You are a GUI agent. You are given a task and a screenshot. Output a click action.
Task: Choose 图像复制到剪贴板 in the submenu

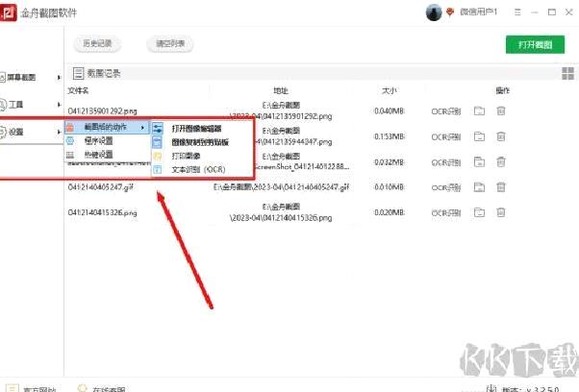coord(200,142)
